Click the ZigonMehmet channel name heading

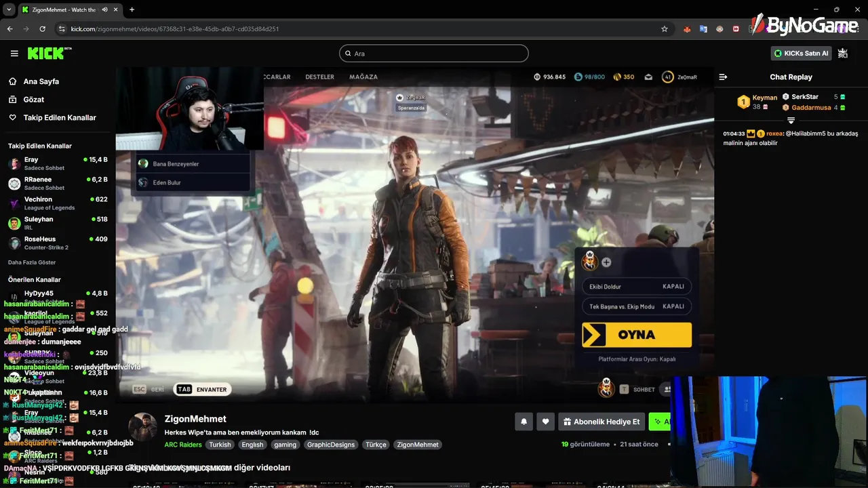[x=195, y=419]
